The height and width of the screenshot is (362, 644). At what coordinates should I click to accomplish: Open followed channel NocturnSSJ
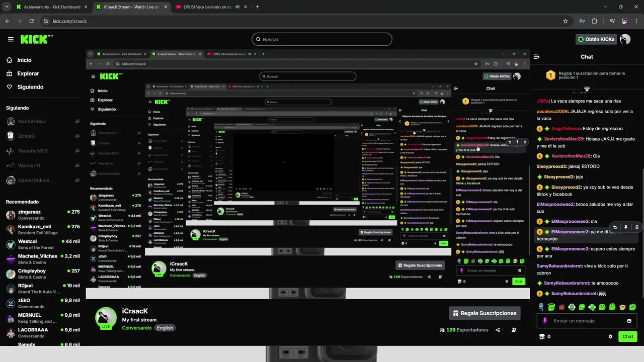point(43,121)
